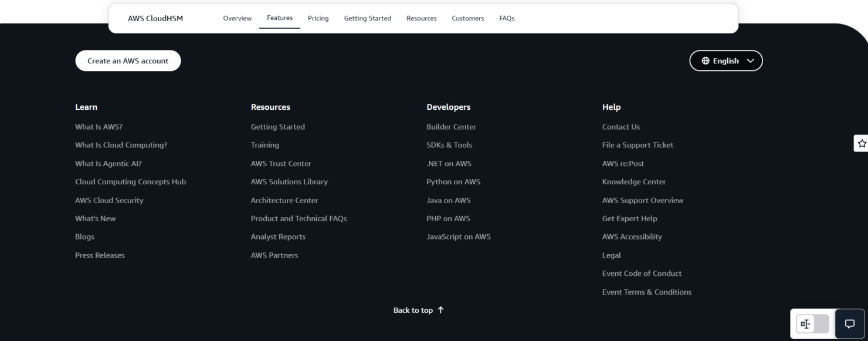This screenshot has width=868, height=341.
Task: Open the chat bubble icon
Action: pos(849,324)
